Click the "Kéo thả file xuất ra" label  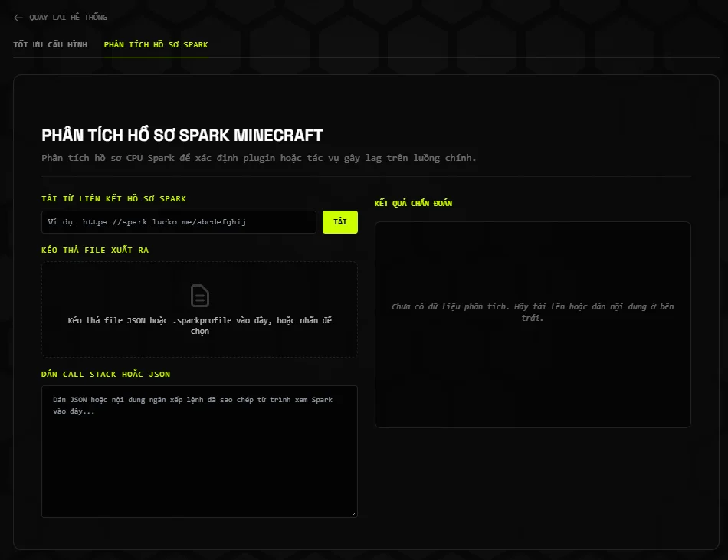pyautogui.click(x=95, y=250)
